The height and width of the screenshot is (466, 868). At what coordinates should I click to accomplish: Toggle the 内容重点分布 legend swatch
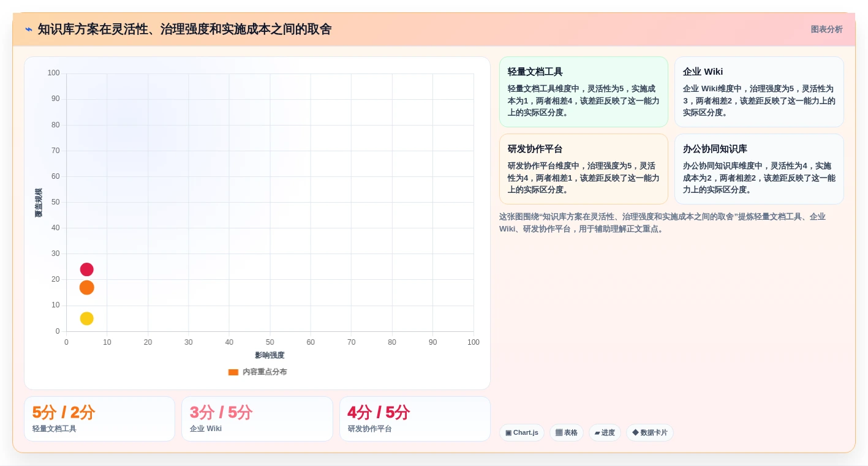point(233,372)
